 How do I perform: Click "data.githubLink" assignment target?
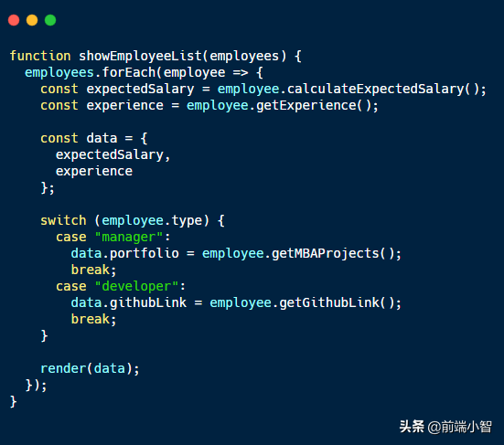pyautogui.click(x=129, y=302)
